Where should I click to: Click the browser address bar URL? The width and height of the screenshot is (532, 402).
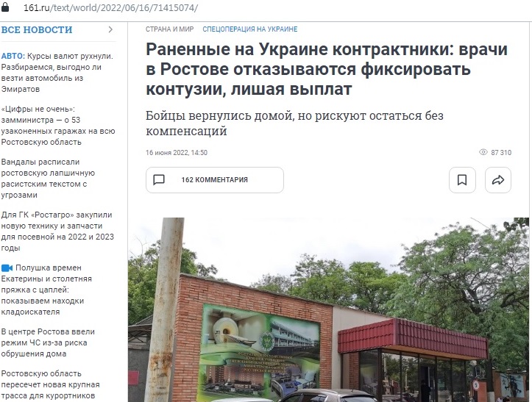[x=110, y=8]
